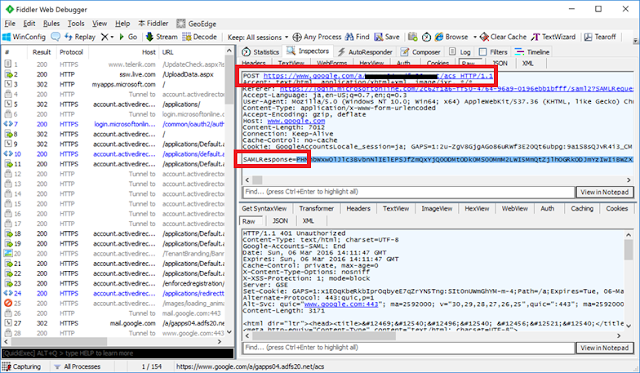Select session 3 myapps.microsoft.com row

pyautogui.click(x=114, y=84)
